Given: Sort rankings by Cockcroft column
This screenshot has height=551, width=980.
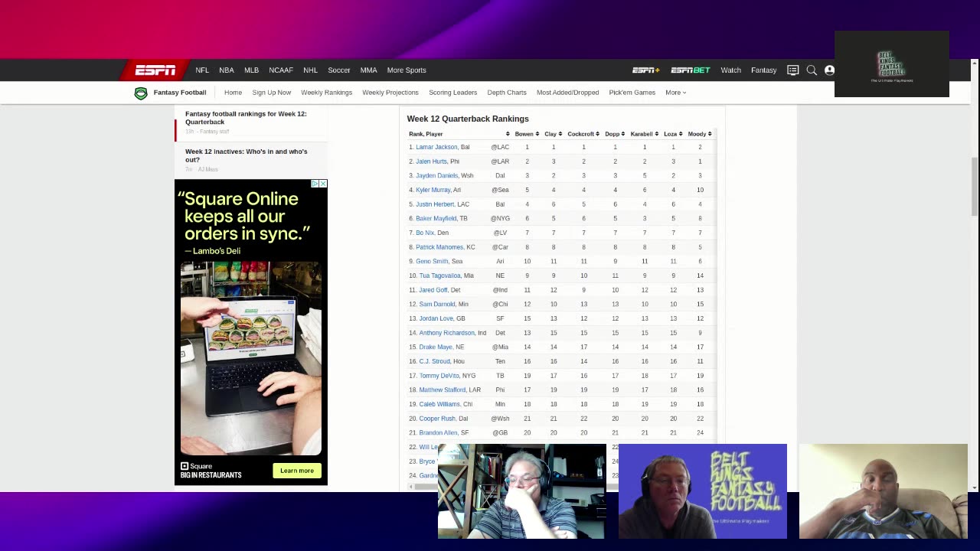Looking at the screenshot, I should (x=583, y=134).
